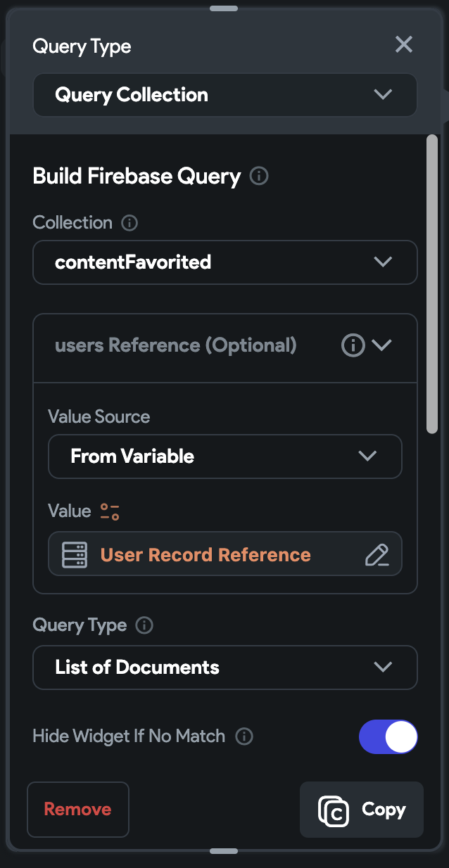This screenshot has width=449, height=868.
Task: Click the scrollbar on the right edge
Action: coord(431,281)
